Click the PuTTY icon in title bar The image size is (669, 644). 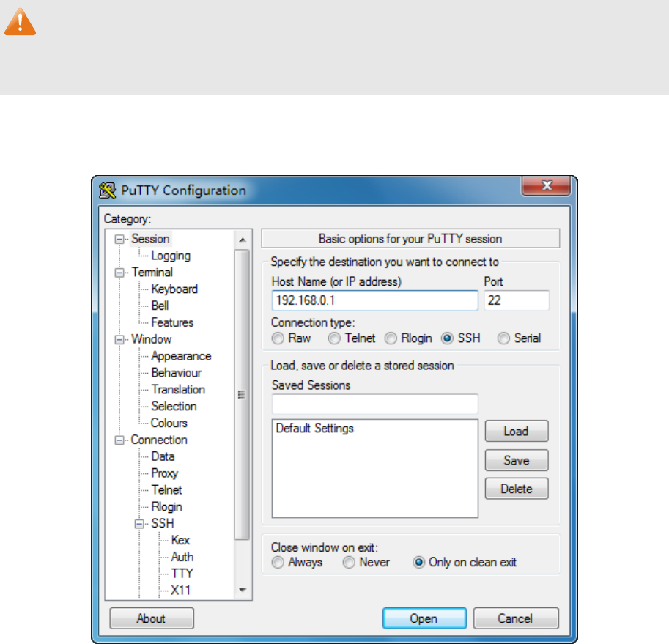point(108,190)
